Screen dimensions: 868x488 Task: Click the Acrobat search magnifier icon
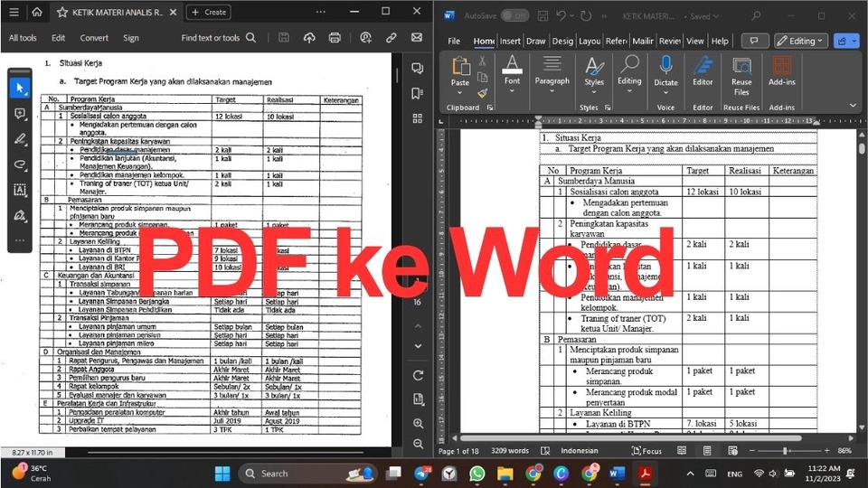point(250,38)
